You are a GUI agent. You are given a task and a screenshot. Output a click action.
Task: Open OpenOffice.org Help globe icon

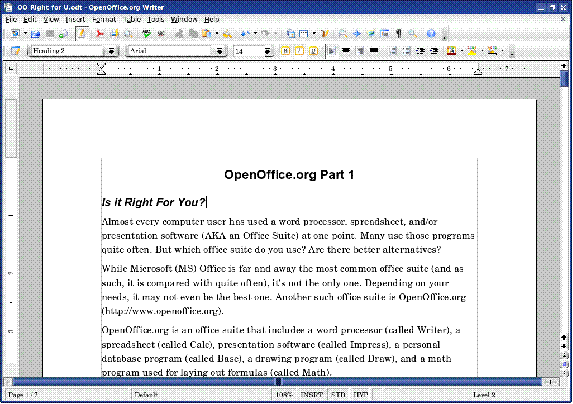[431, 34]
